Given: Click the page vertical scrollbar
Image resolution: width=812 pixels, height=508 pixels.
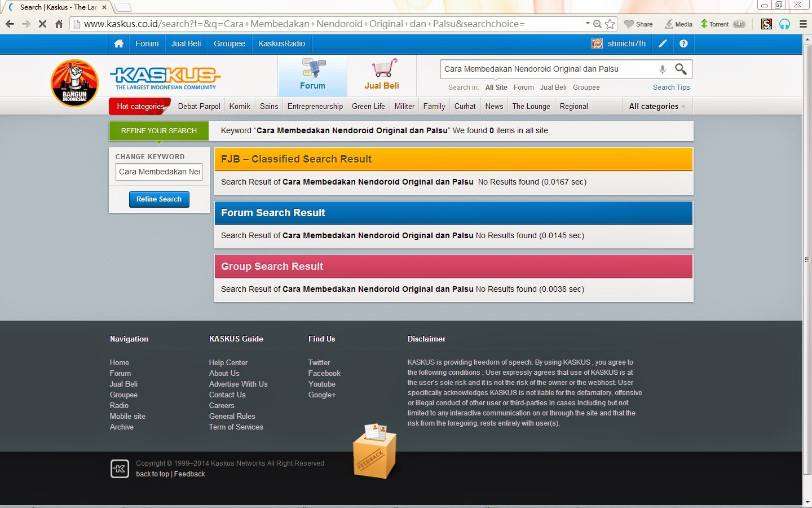Looking at the screenshot, I should [807, 260].
